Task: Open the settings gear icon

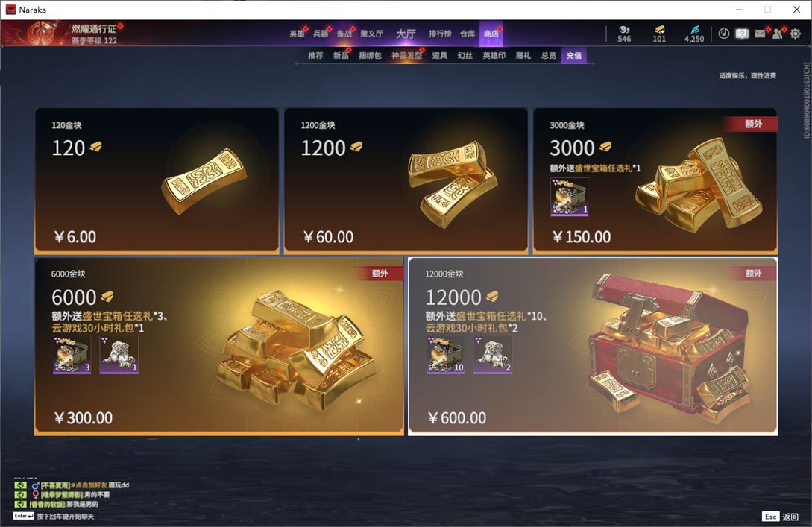Action: pyautogui.click(x=796, y=34)
